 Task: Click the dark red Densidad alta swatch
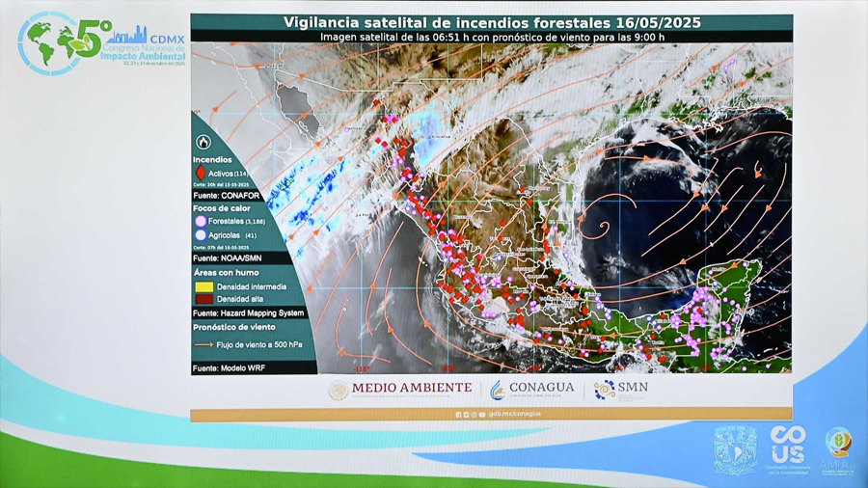203,299
